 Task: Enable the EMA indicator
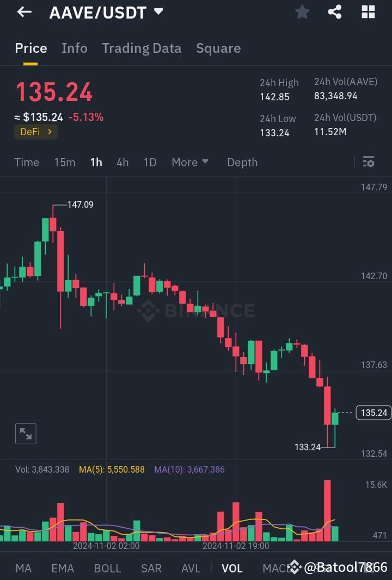pyautogui.click(x=62, y=568)
